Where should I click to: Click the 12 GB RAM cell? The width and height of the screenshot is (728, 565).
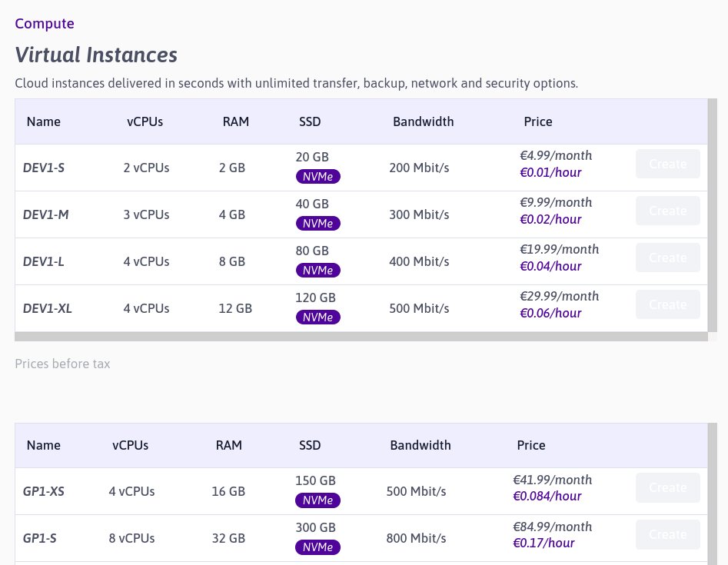click(235, 308)
